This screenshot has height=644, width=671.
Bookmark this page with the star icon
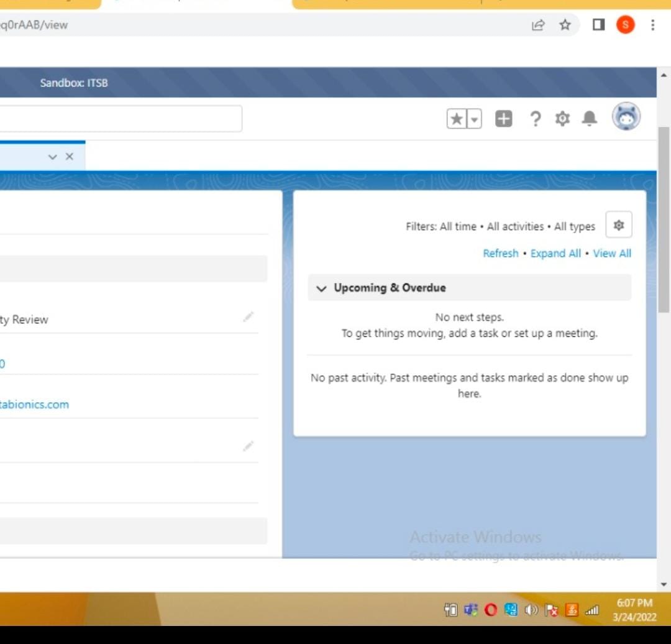point(565,25)
